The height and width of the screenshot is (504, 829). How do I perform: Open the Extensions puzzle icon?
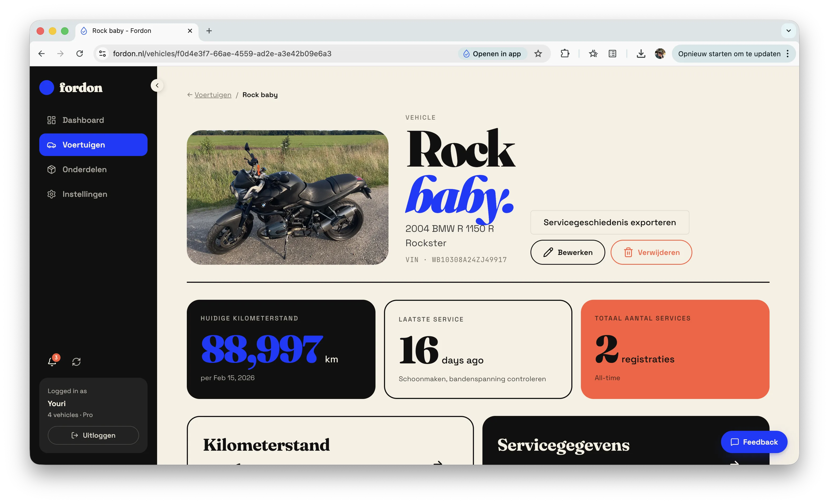(x=565, y=54)
